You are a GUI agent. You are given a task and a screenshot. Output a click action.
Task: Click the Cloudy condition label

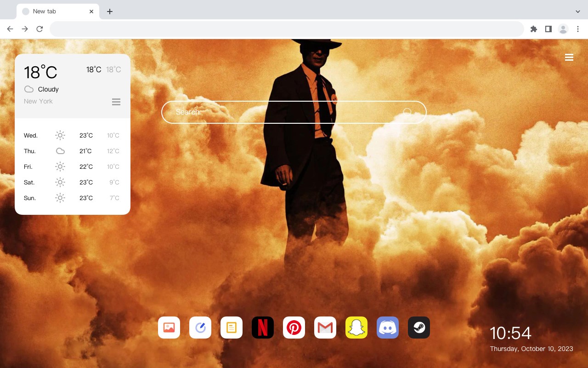[x=48, y=89]
